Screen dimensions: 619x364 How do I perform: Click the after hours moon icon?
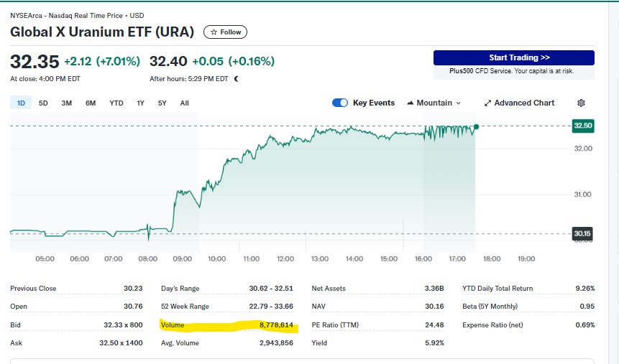(237, 79)
